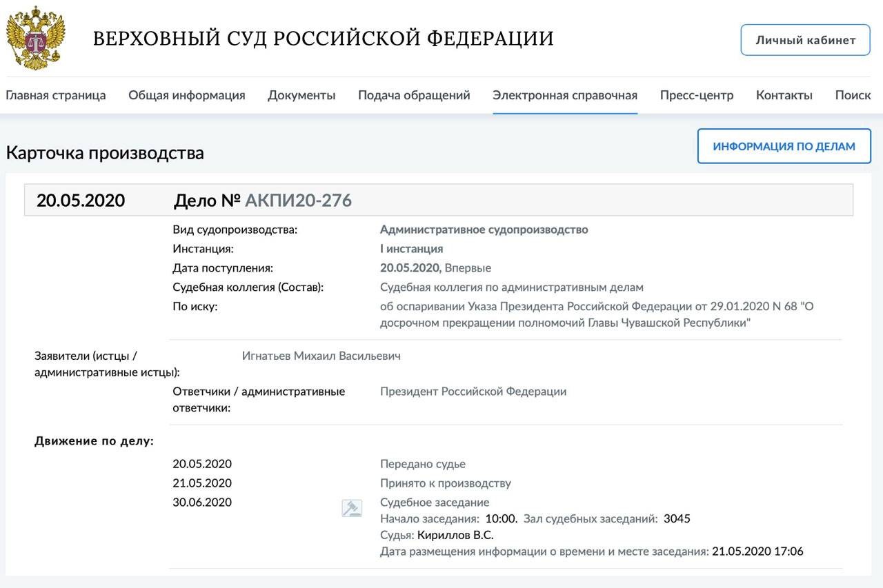883x588 pixels.
Task: Click the ИНФОРМАЦИЯ ПО ДЕЛАМ button
Action: click(x=784, y=146)
